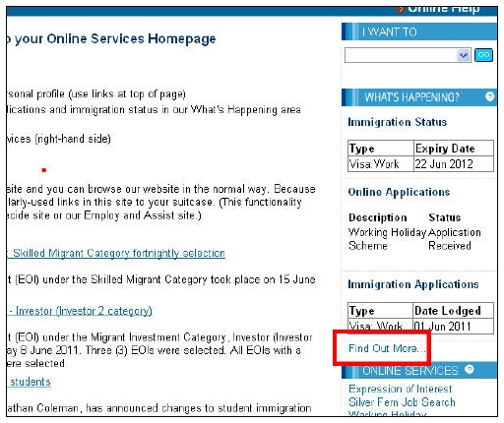Click the Online Applications heading
Viewport: 504px width, 423px height.
399,192
